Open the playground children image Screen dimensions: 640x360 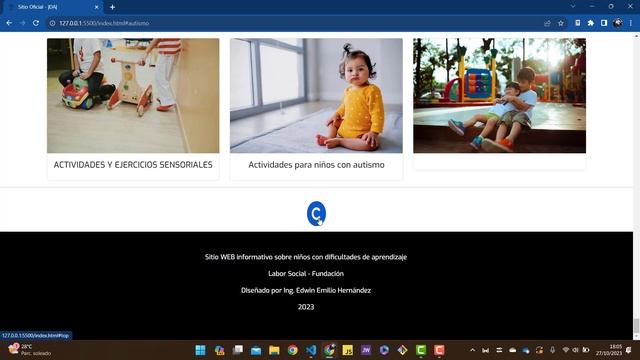500,96
